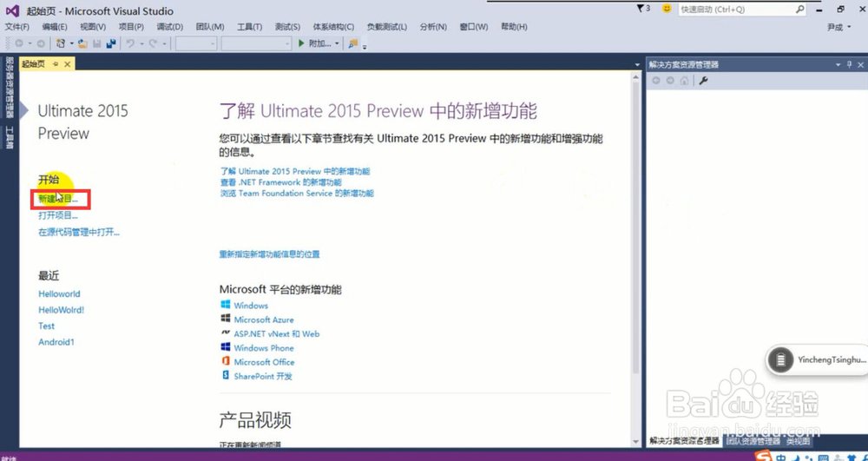Open the solution configurations combo box
Image resolution: width=868 pixels, height=461 pixels.
pos(196,43)
